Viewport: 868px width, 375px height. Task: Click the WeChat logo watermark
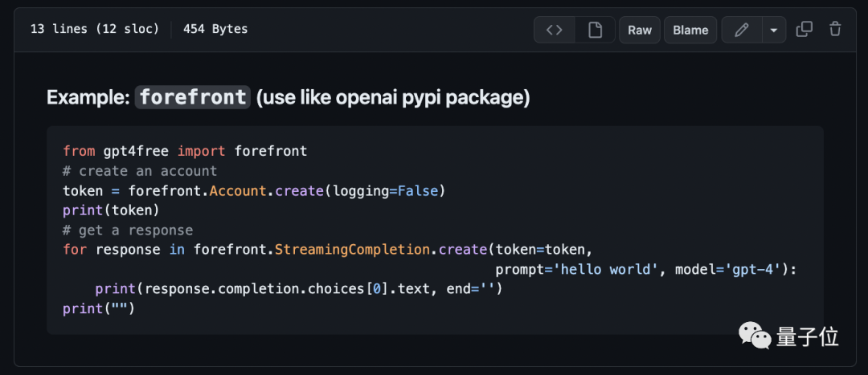pyautogui.click(x=755, y=336)
